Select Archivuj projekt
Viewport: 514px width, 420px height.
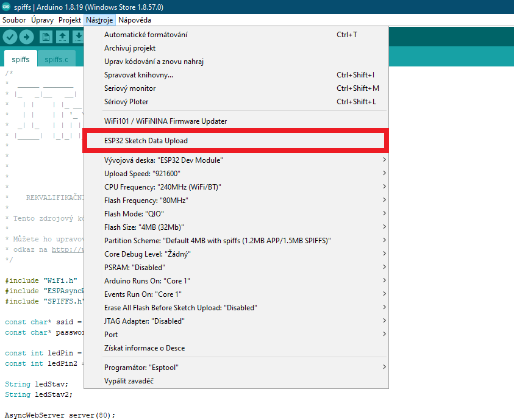236,48
